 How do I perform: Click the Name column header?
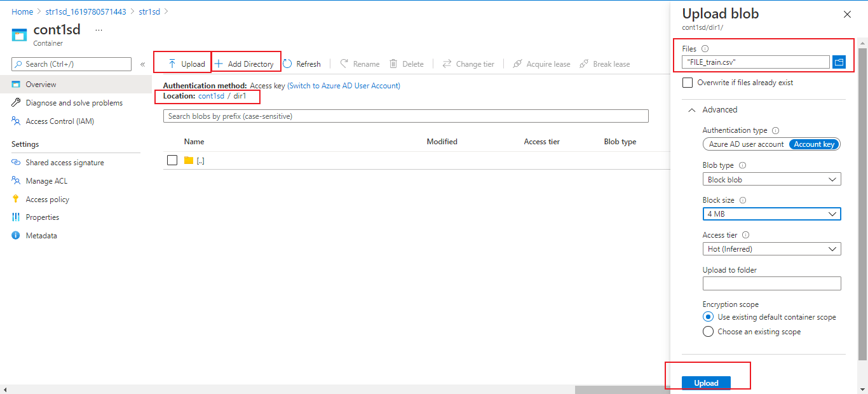coord(194,142)
